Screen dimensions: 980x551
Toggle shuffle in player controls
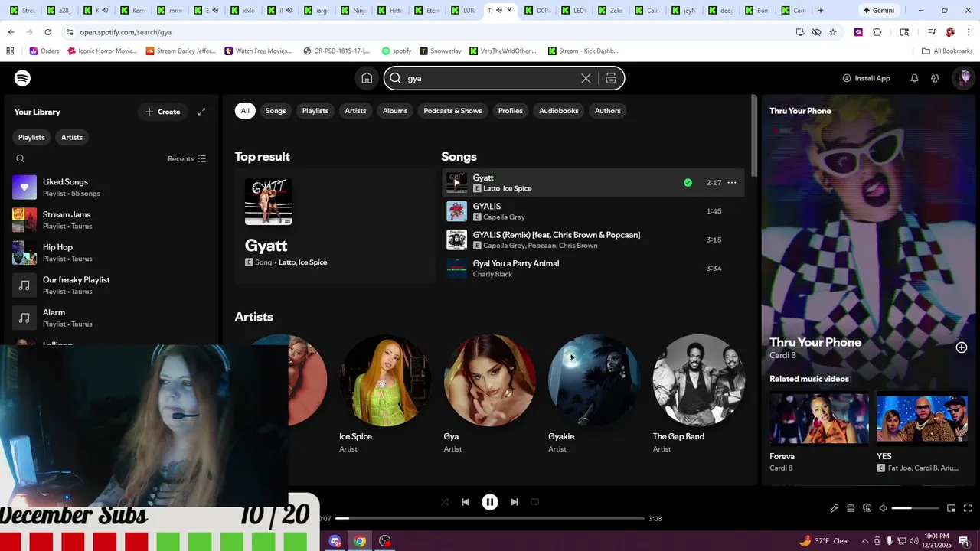tap(445, 502)
